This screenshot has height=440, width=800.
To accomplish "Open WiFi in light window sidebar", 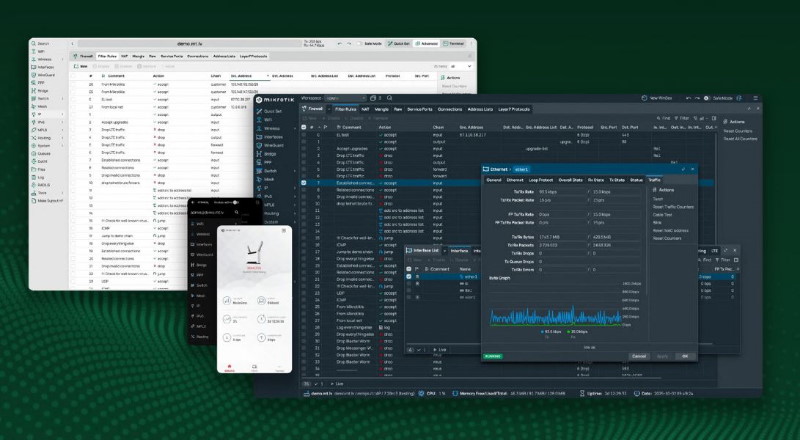I will [38, 52].
